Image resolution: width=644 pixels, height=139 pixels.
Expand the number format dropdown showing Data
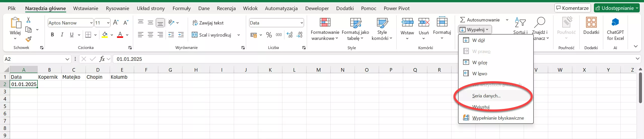tap(301, 23)
